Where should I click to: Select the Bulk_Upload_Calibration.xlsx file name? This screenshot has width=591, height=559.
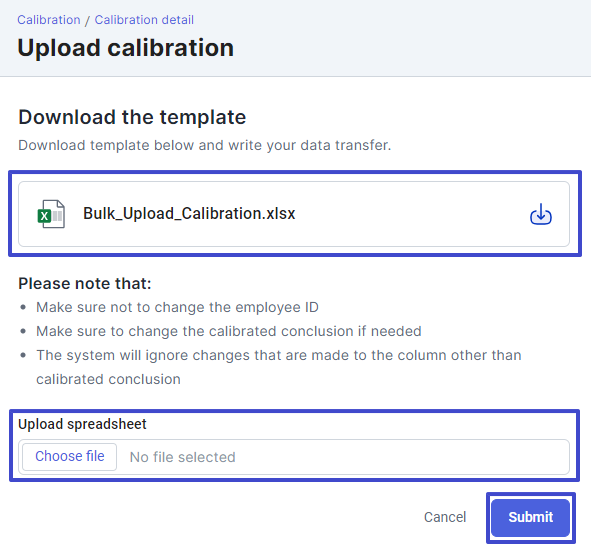189,213
